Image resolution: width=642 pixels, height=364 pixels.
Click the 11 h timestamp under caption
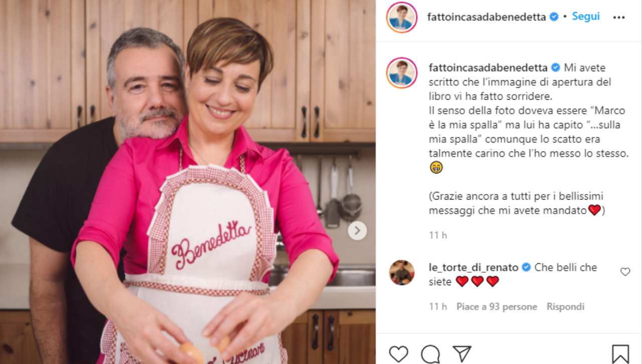pos(438,235)
